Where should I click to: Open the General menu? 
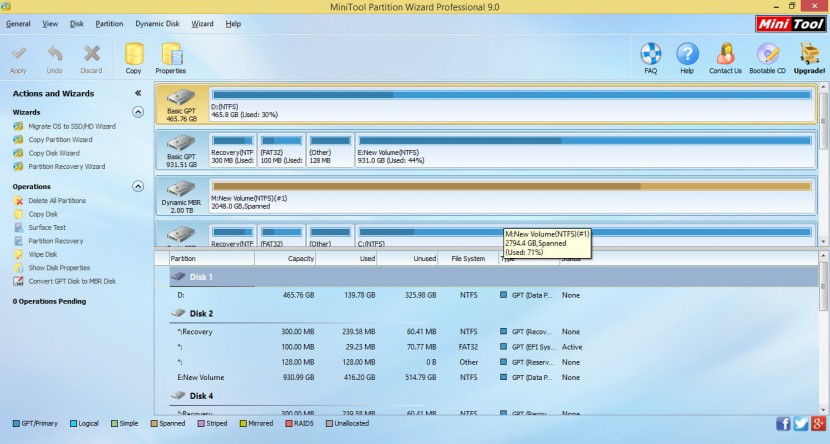(x=18, y=24)
